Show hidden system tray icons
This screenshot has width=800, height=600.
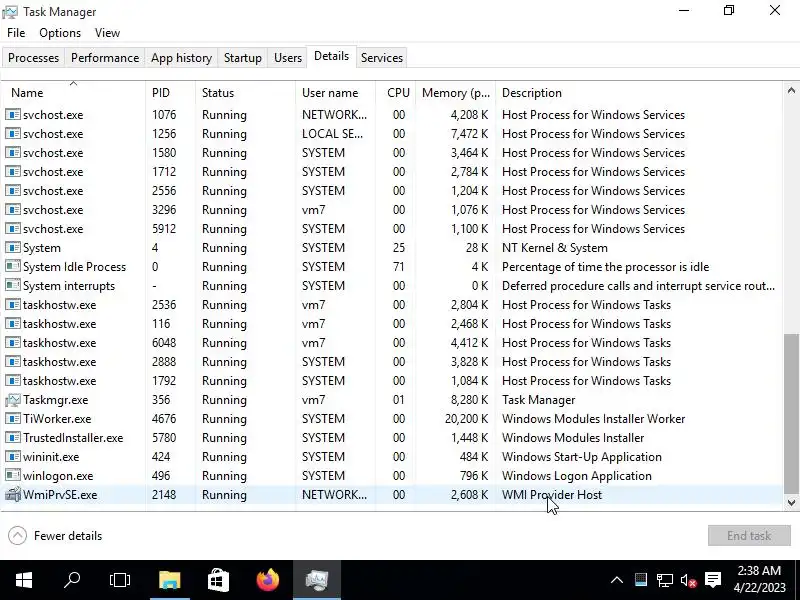(x=617, y=580)
